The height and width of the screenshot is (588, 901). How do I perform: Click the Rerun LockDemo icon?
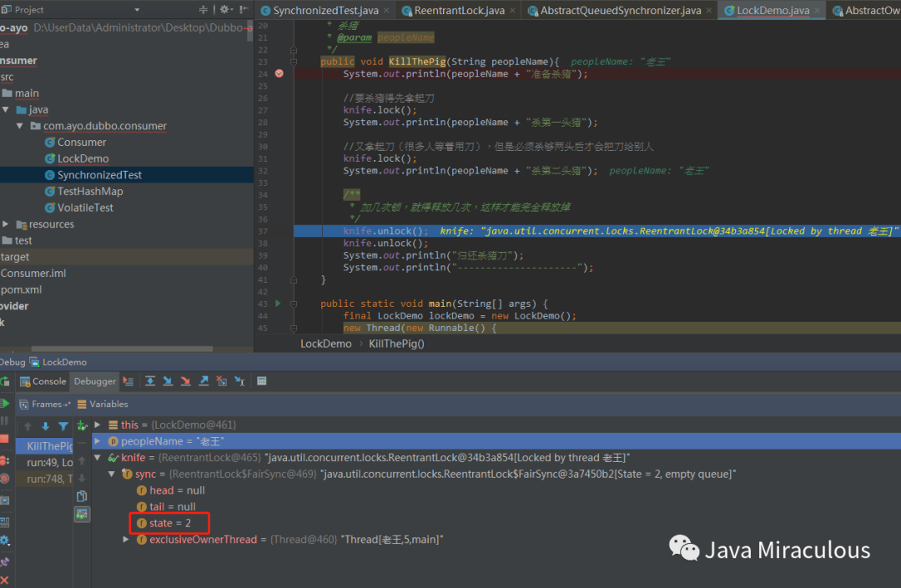click(4, 381)
